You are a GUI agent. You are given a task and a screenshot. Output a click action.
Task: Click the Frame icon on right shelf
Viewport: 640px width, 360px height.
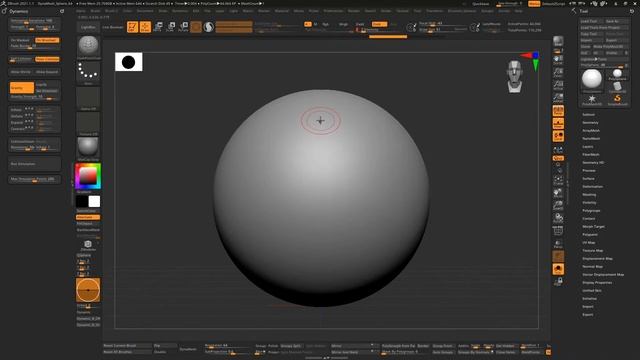click(x=558, y=180)
